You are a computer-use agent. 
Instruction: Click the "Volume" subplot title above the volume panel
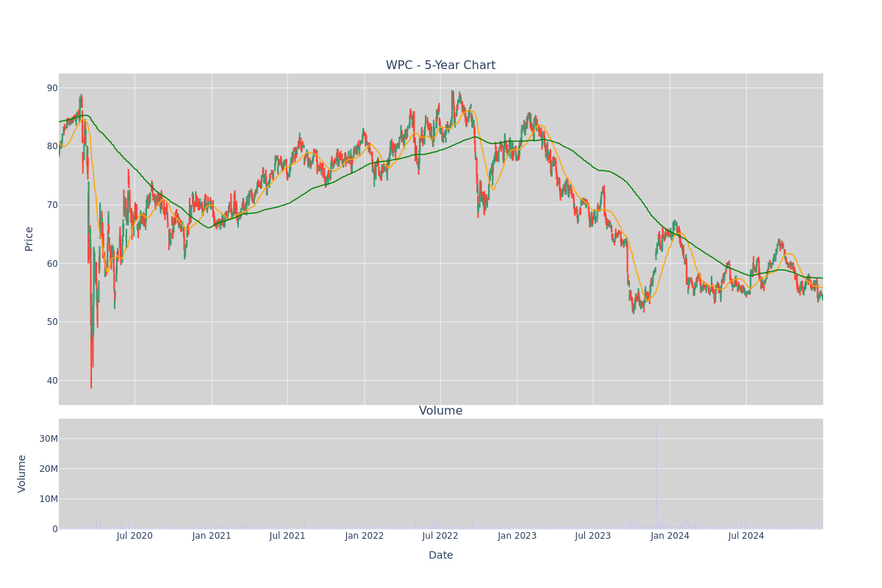(441, 411)
